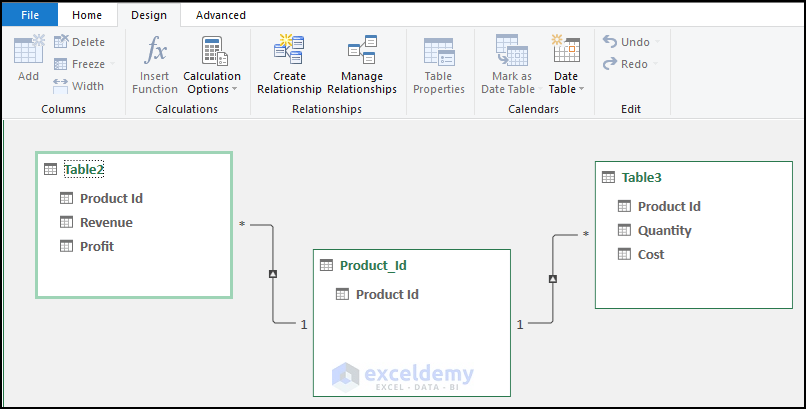The width and height of the screenshot is (806, 409).
Task: Open the Advanced tab
Action: point(221,15)
